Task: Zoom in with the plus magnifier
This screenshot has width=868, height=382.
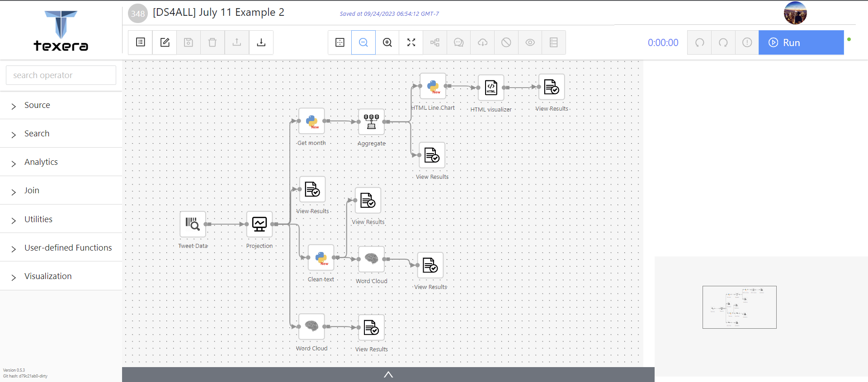Action: tap(387, 42)
